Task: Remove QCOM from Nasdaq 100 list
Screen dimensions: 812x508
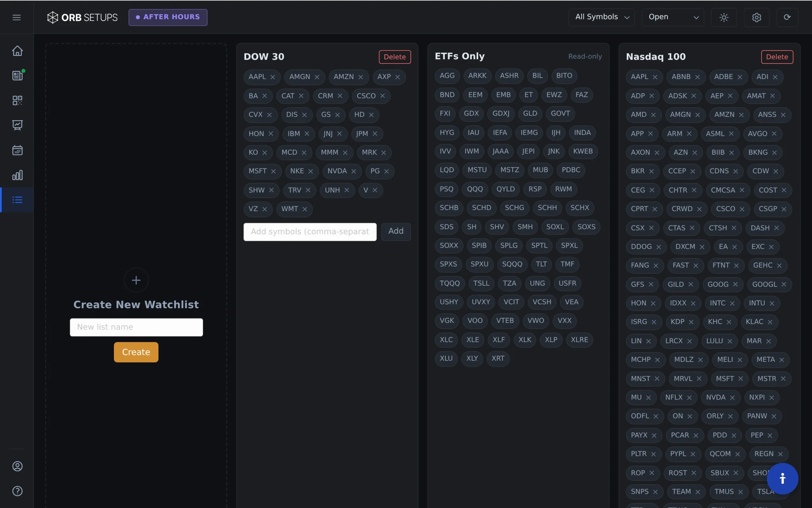Action: coord(737,454)
